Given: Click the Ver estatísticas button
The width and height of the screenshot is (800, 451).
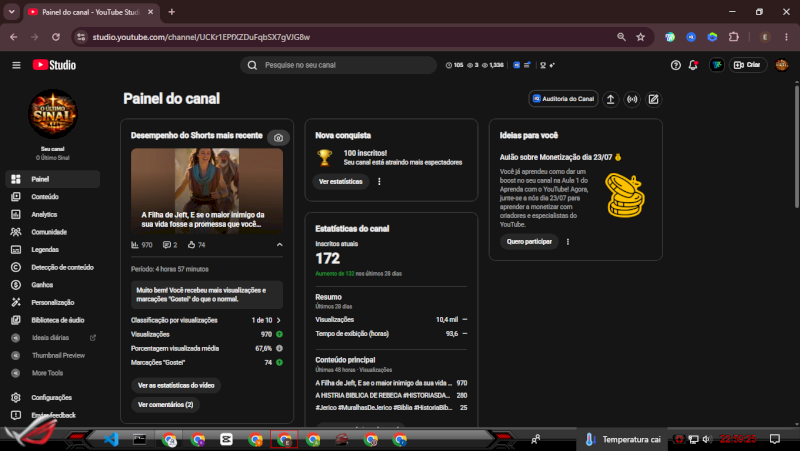Looking at the screenshot, I should [341, 182].
